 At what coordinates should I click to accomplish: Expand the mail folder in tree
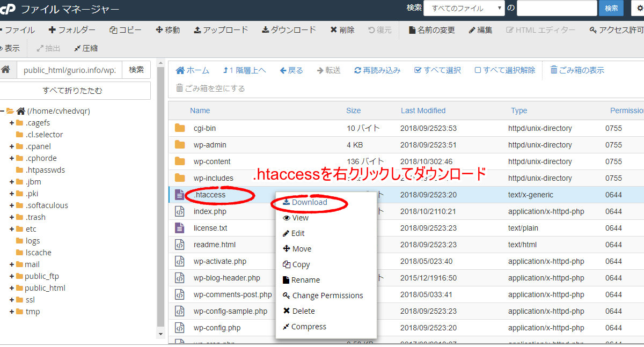(12, 264)
